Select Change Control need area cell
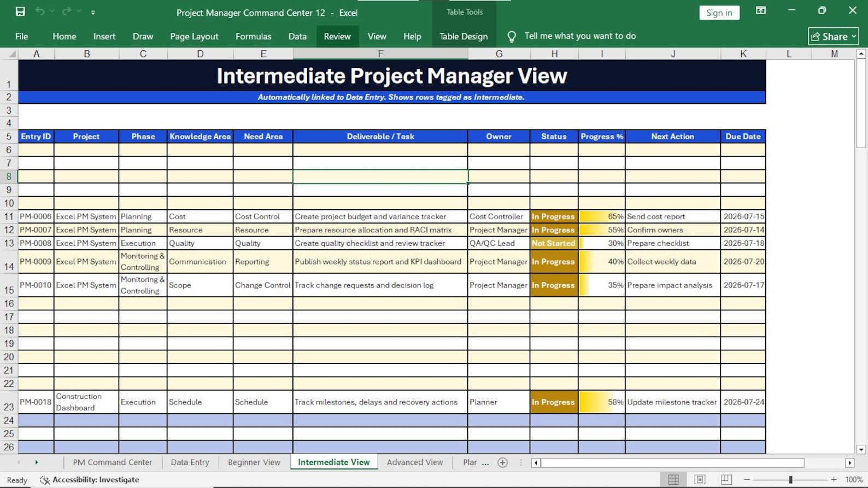Viewport: 868px width, 488px height. pos(263,285)
